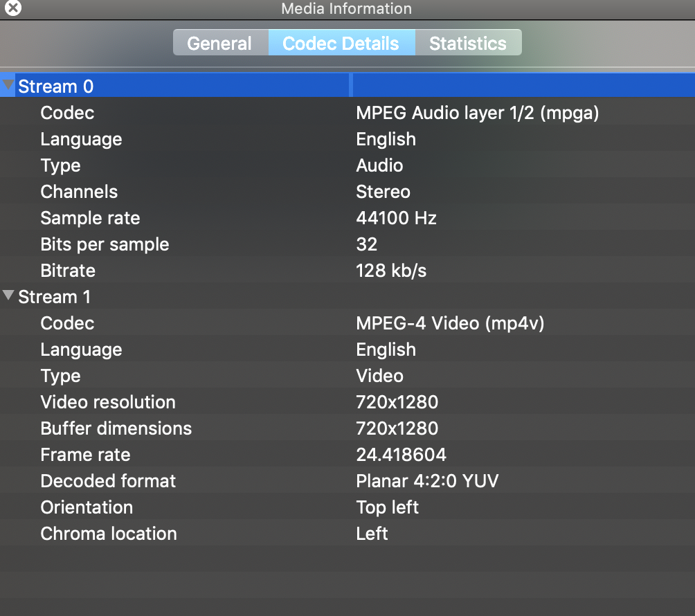The image size is (695, 616).
Task: Switch to the Statistics tab
Action: 469,42
